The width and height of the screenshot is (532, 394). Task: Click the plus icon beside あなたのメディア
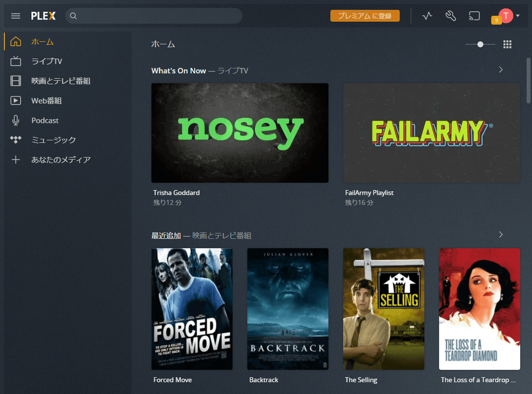[x=15, y=160]
